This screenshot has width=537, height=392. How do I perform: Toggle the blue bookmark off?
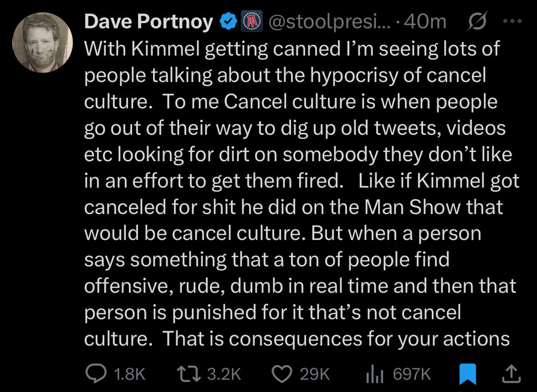coord(468,373)
